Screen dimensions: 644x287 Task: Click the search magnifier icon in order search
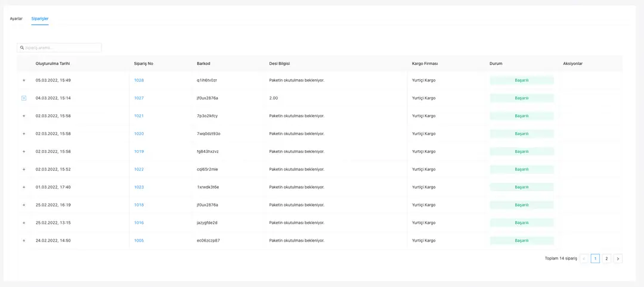tap(22, 48)
